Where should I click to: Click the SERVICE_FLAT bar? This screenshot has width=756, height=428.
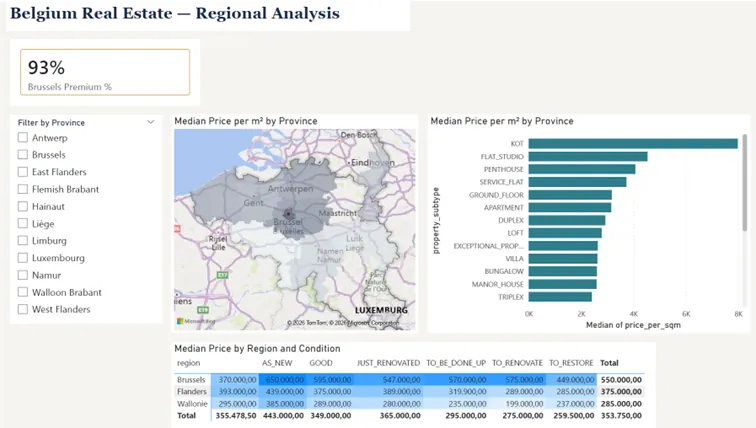click(578, 182)
